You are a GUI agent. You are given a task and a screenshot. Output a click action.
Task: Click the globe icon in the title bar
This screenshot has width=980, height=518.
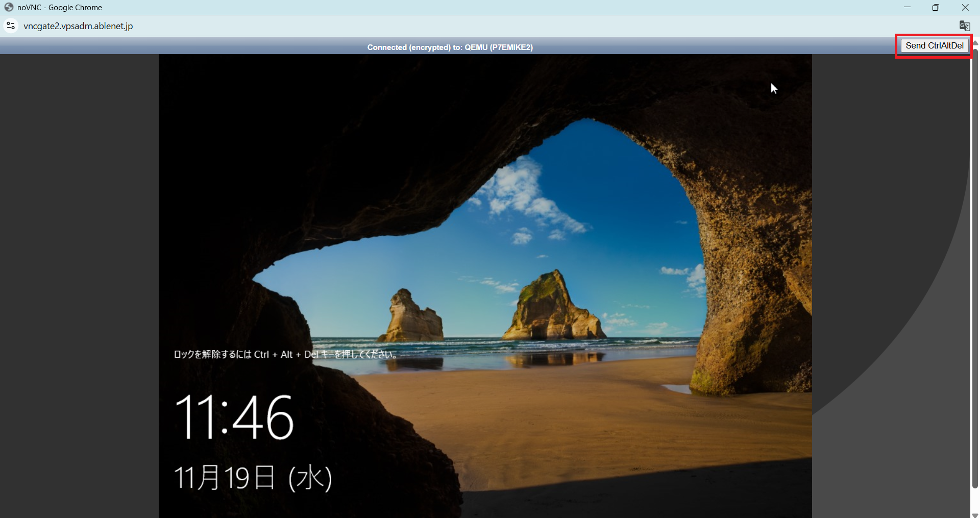coord(9,7)
